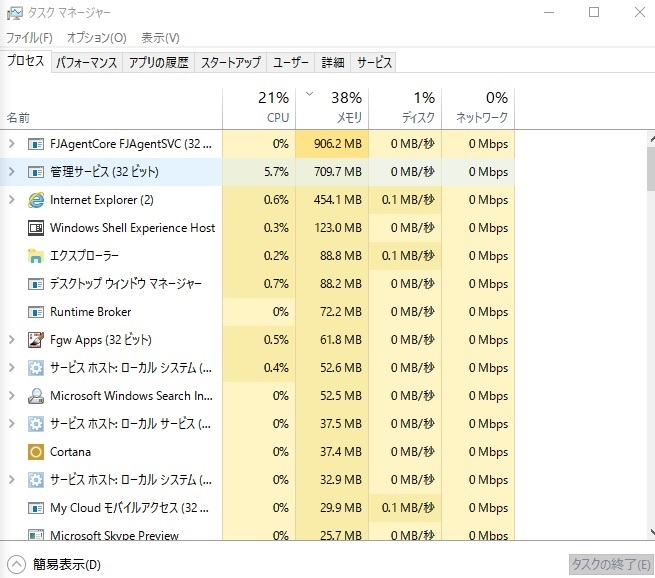Image resolution: width=655 pixels, height=578 pixels.
Task: Click the gear icon of the 52.6 MB service host
Action: click(x=36, y=368)
